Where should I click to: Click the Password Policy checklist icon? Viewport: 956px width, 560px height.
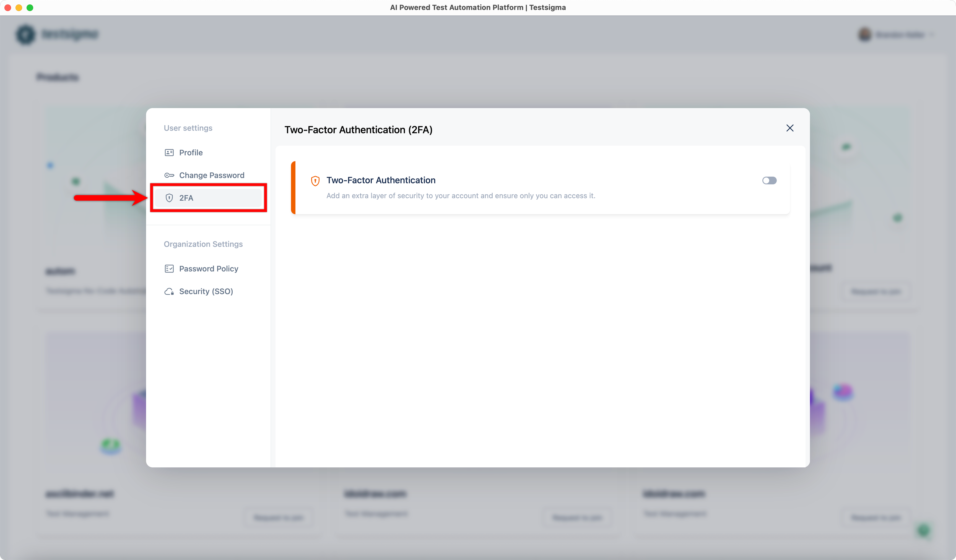coord(169,268)
